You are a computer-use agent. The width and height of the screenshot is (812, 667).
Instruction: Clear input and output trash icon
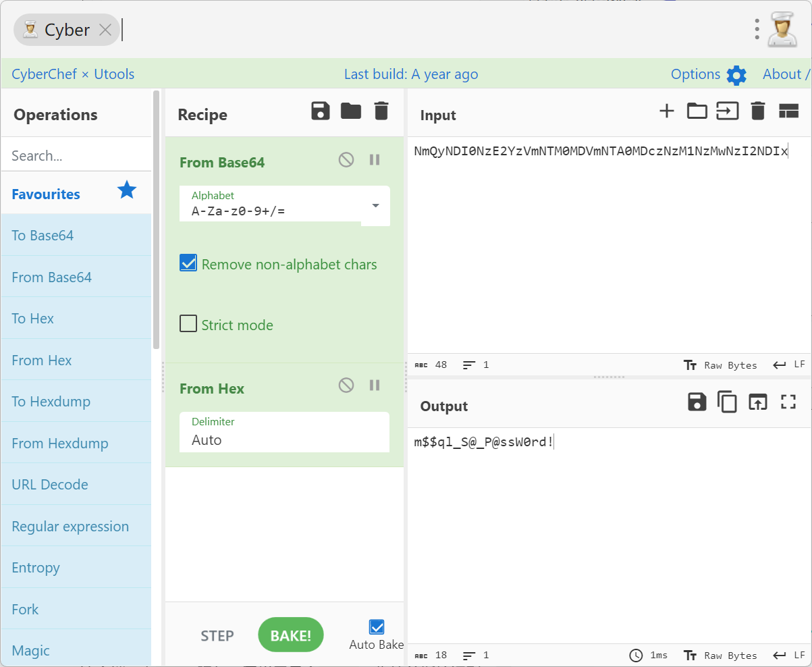pos(758,111)
